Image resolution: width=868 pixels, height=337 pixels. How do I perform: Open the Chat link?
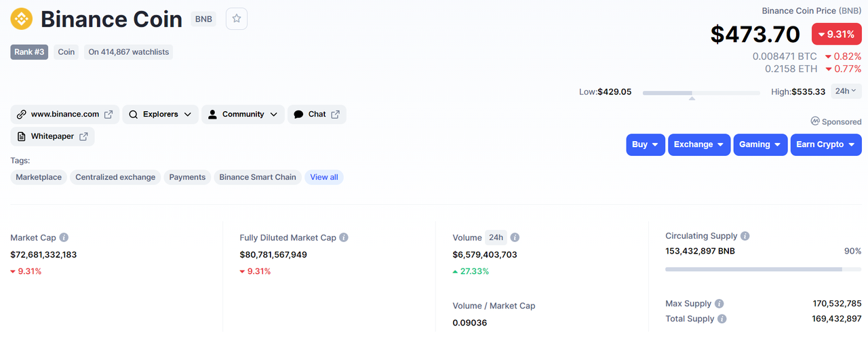pyautogui.click(x=317, y=115)
